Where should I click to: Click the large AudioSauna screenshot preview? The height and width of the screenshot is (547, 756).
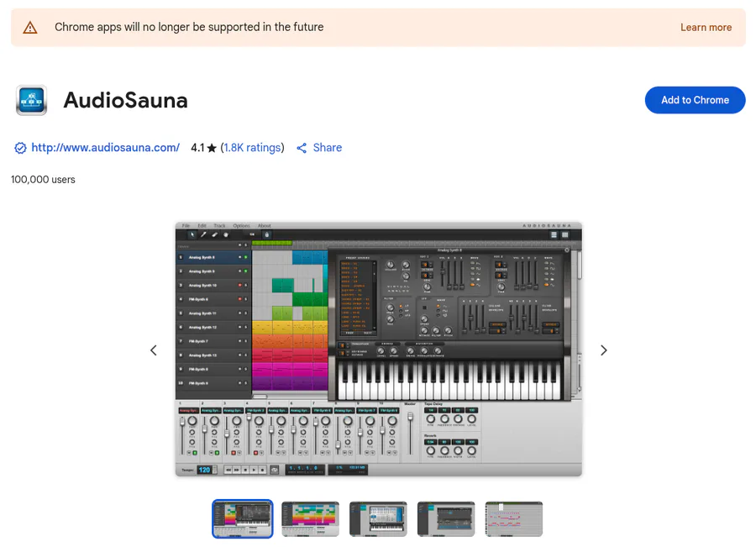pos(379,350)
